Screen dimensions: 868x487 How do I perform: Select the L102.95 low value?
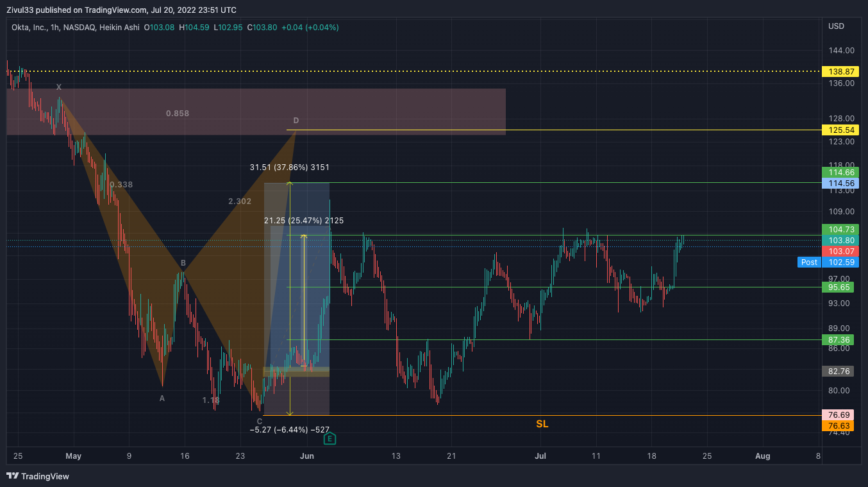pyautogui.click(x=228, y=28)
